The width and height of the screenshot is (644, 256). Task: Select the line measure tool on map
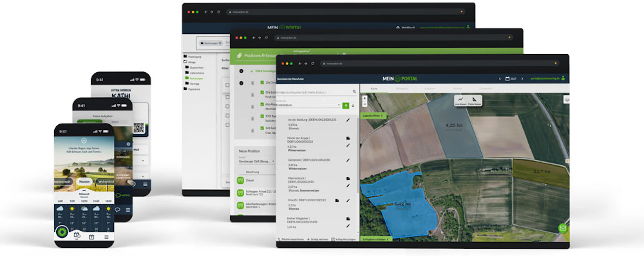click(x=461, y=100)
